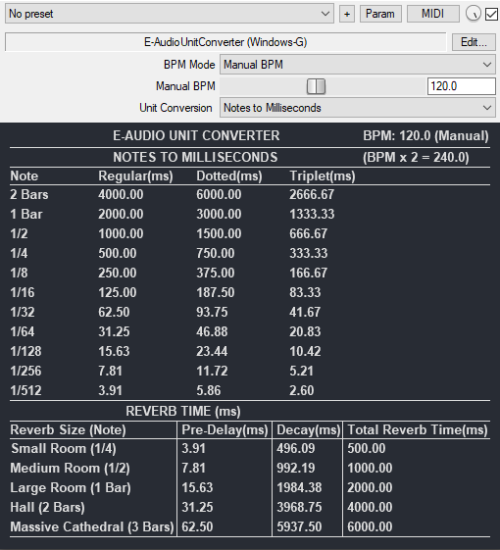Click the 1 Bar regular value 2000.00
500x550 pixels.
(121, 214)
